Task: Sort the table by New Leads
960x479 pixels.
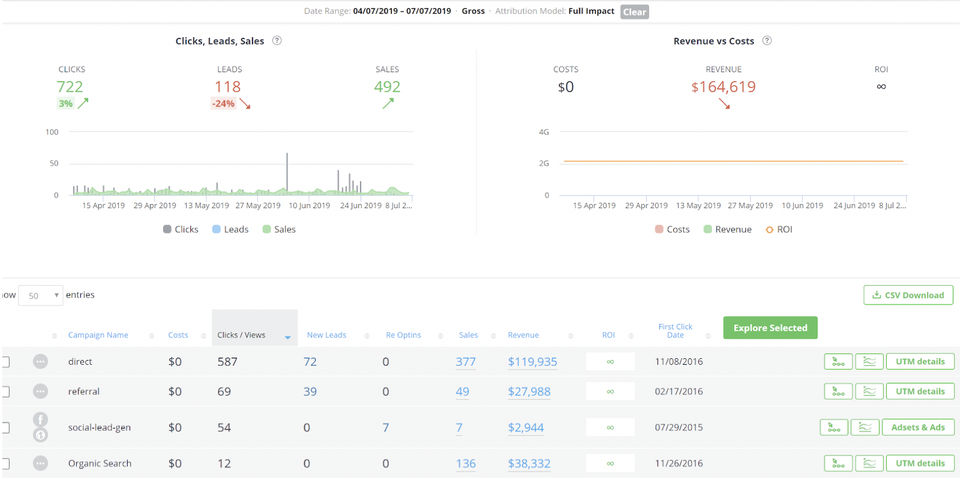Action: [326, 335]
